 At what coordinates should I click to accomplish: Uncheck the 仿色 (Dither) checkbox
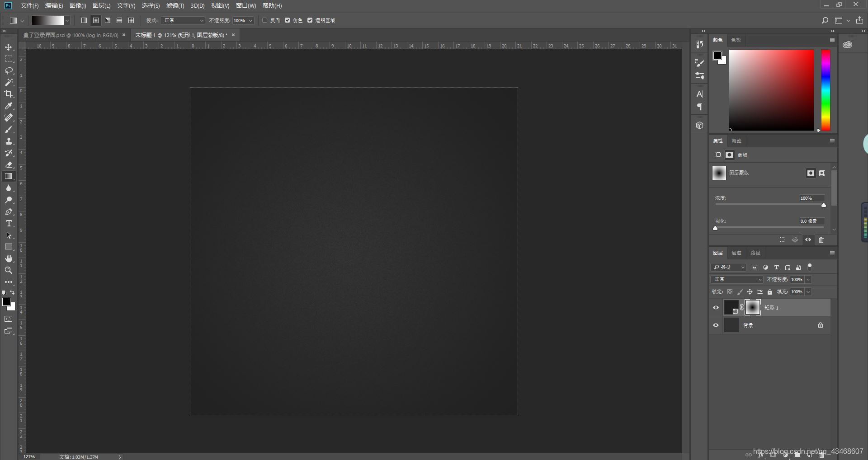pos(288,20)
